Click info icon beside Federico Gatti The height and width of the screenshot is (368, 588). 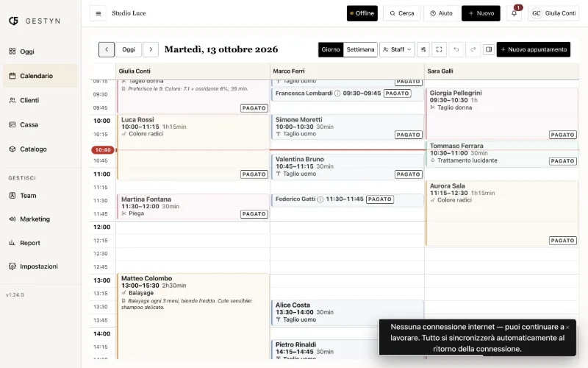(x=320, y=199)
